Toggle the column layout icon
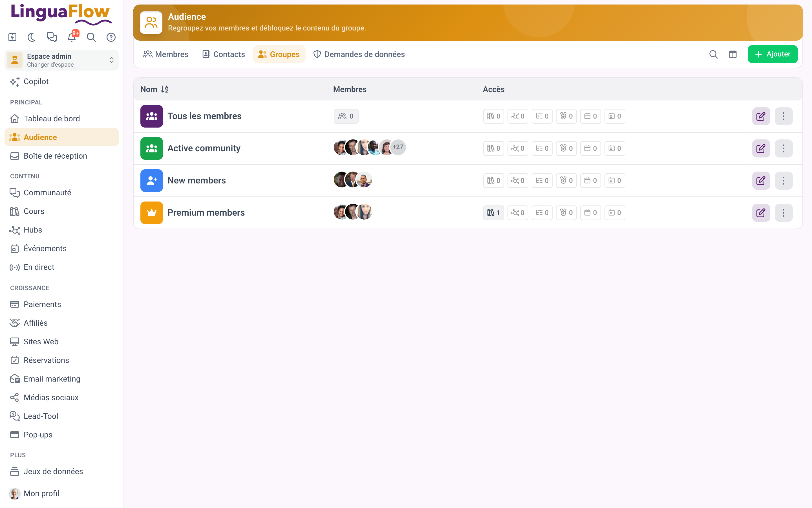The width and height of the screenshot is (812, 508). [x=733, y=54]
